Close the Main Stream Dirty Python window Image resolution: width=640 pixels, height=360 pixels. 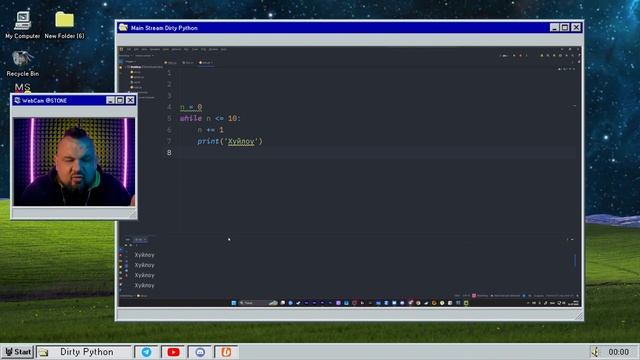click(576, 28)
